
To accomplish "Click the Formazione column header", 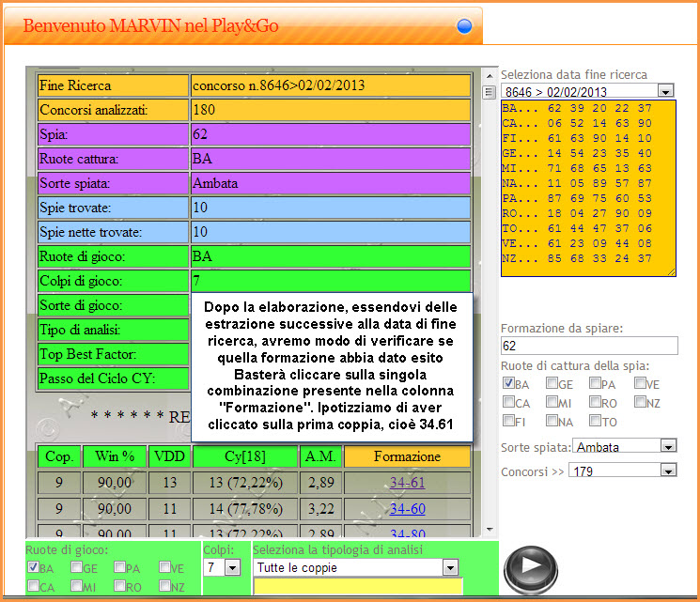I will click(x=407, y=456).
